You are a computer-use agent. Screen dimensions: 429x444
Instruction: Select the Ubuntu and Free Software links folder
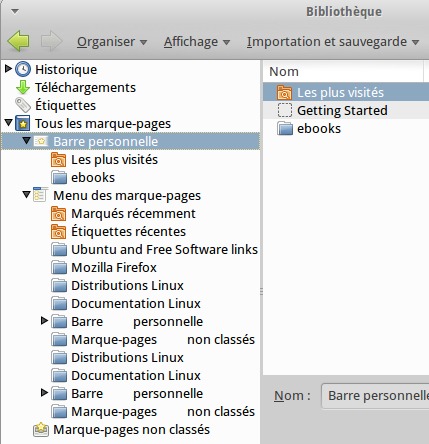click(x=155, y=249)
